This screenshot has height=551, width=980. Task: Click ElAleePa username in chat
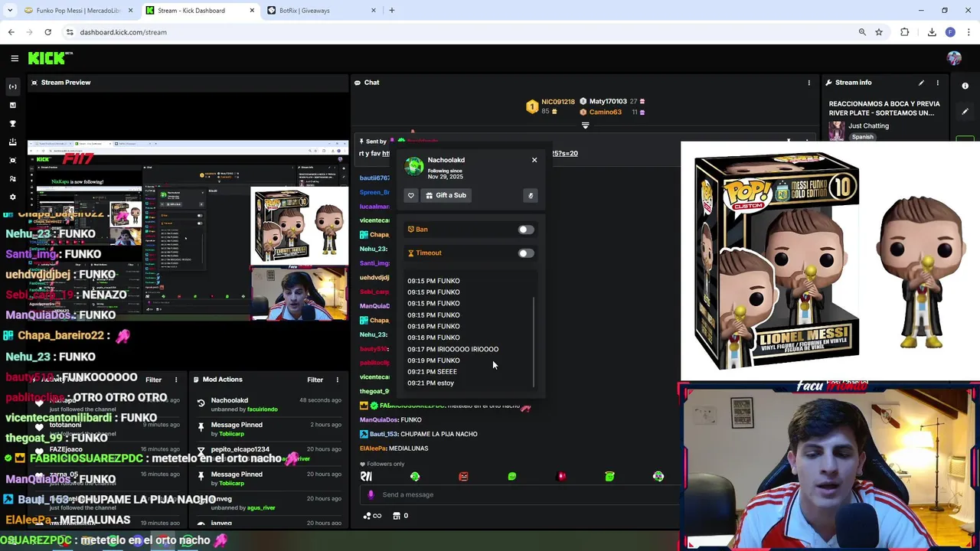pos(373,448)
